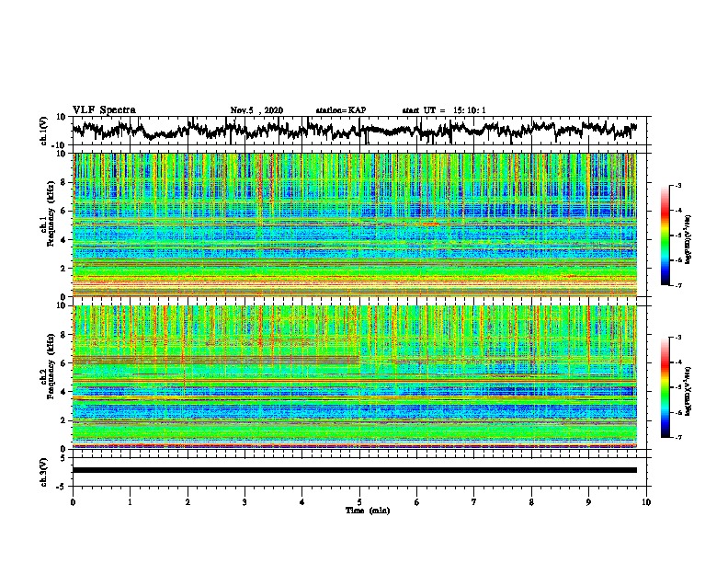Click the time axis tick label '9'
Image resolution: width=728 pixels, height=563 pixels.
point(588,502)
